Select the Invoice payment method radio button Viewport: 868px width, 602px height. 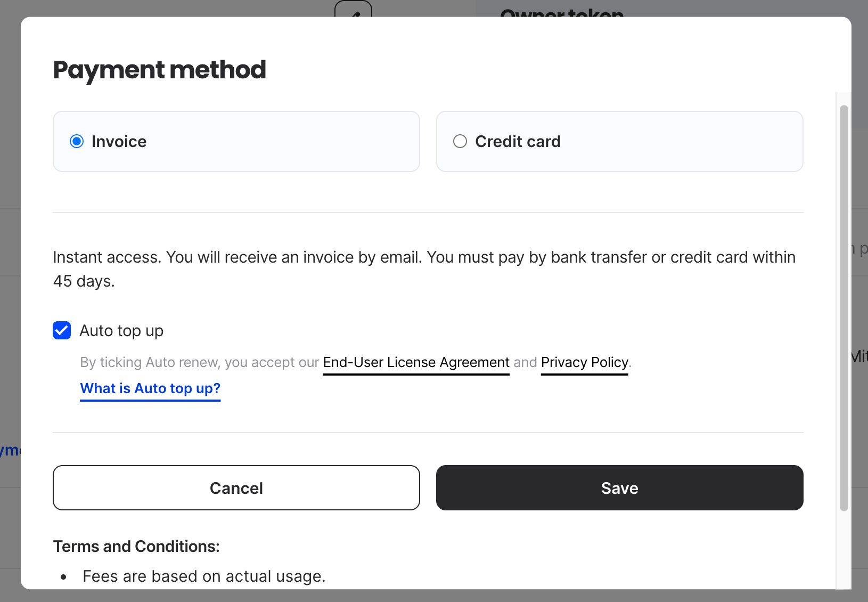(77, 141)
